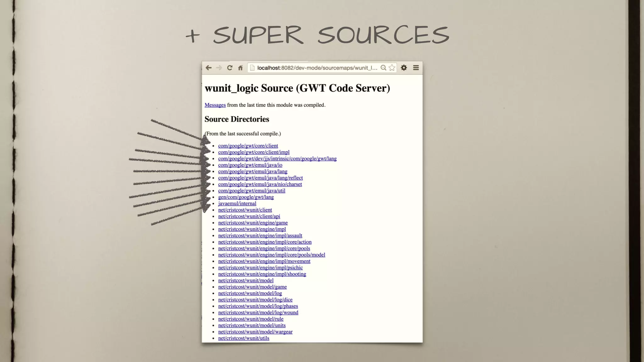The image size is (644, 362).
Task: Open the engine/impl/core/action link
Action: pyautogui.click(x=265, y=242)
